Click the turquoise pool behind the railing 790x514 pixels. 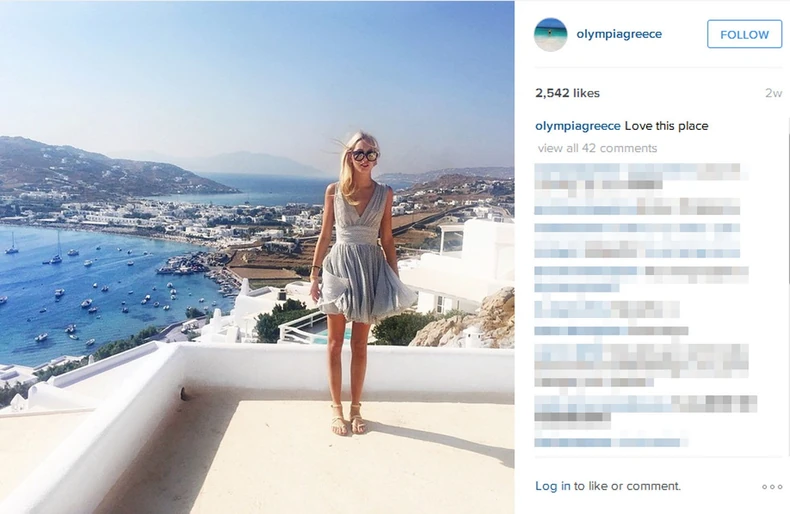click(331, 337)
